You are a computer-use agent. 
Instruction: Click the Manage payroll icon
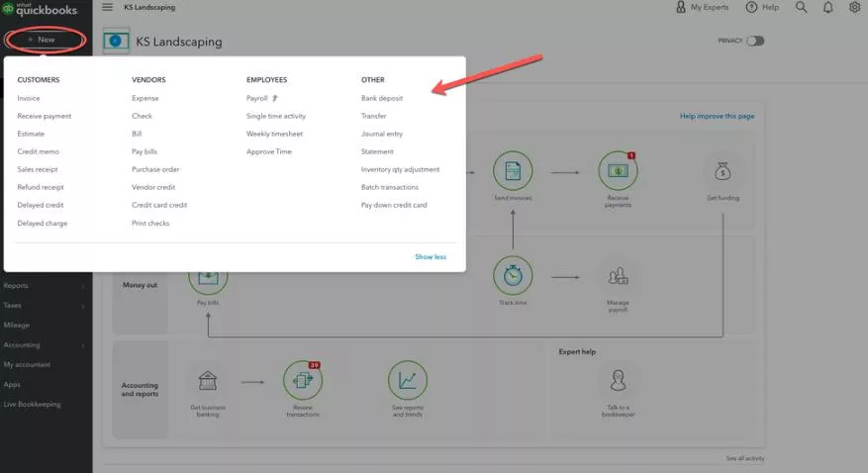[618, 275]
